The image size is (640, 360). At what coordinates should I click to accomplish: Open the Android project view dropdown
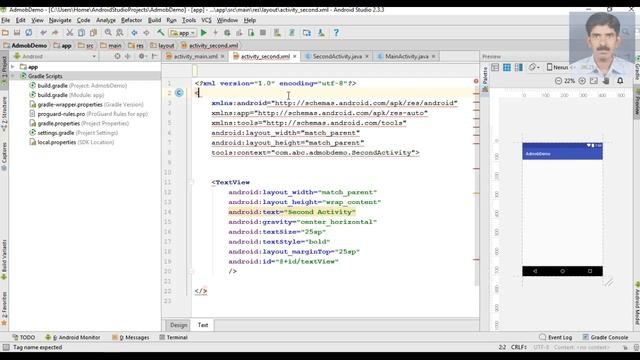click(55, 56)
